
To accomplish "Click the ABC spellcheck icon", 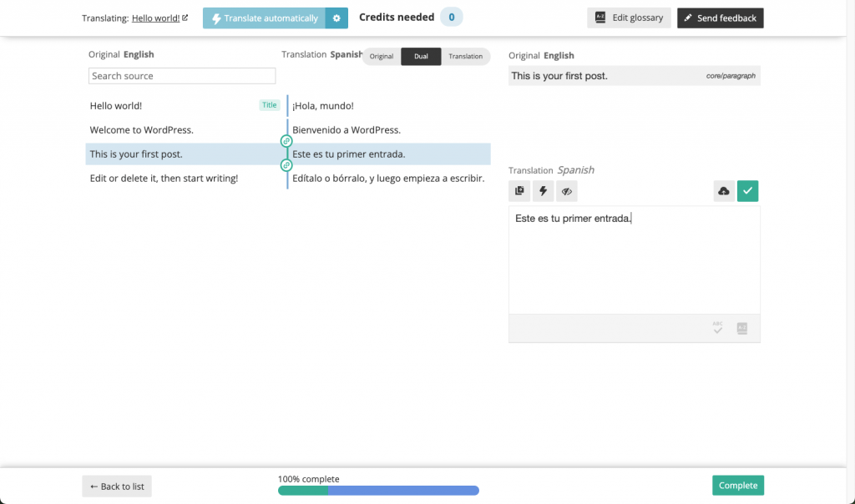I will pyautogui.click(x=718, y=328).
